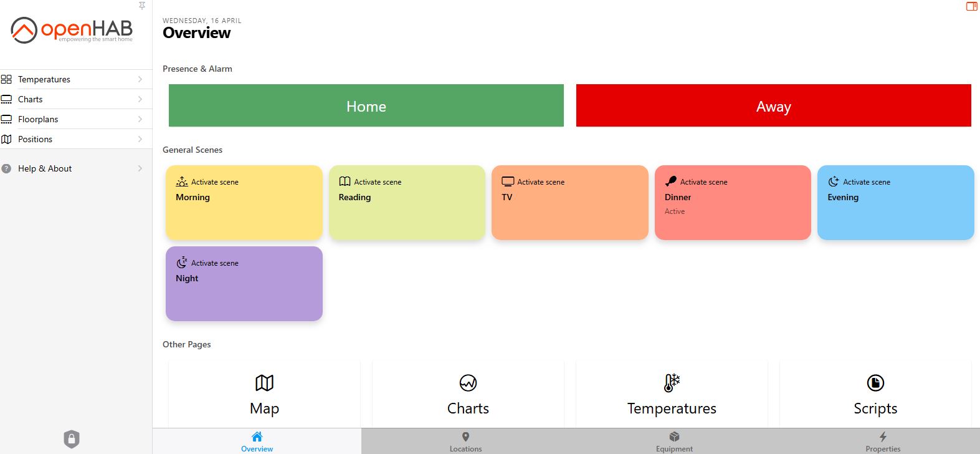This screenshot has width=980, height=454.
Task: Activate the Morning scene
Action: tap(244, 203)
